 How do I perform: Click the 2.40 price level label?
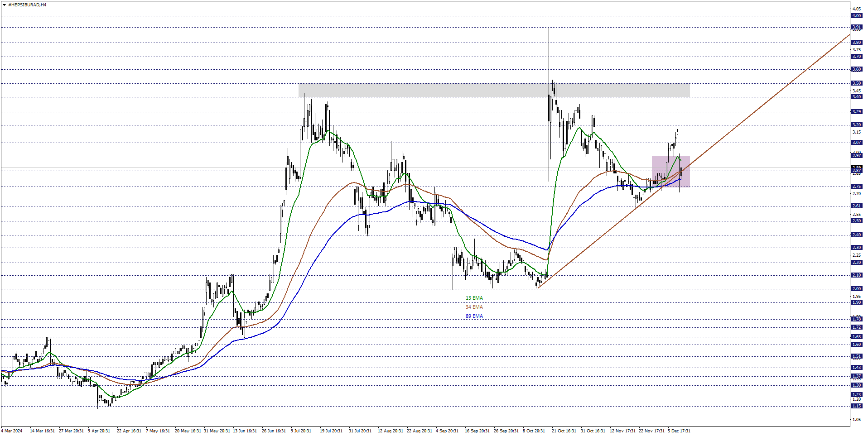point(856,235)
